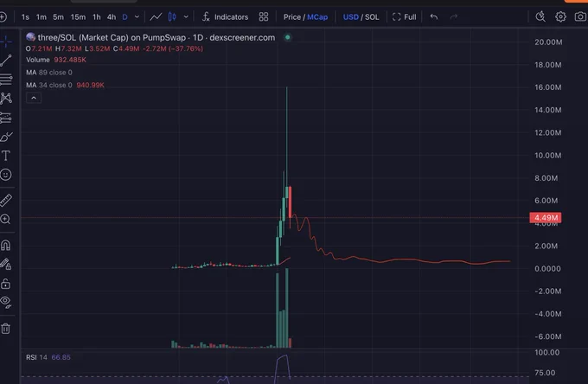Select the MA 89 close indicator
The height and width of the screenshot is (384, 588).
click(x=49, y=73)
